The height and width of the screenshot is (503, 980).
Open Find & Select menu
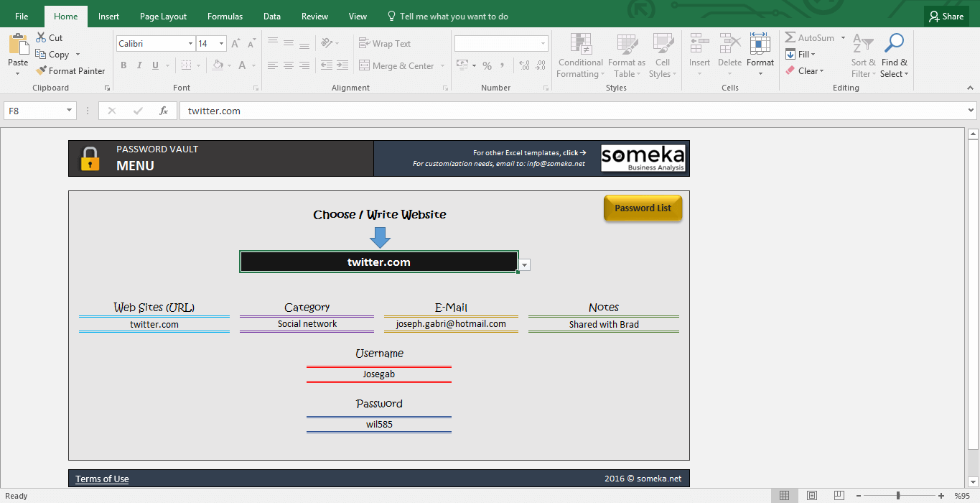(895, 56)
